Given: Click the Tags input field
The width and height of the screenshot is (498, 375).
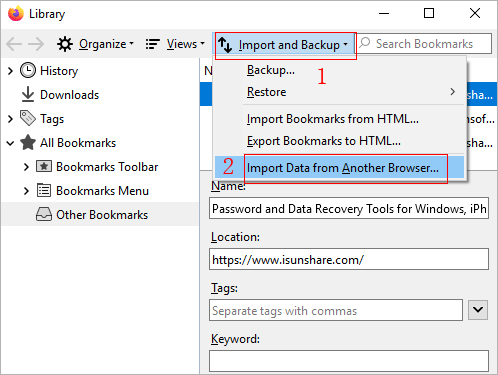Looking at the screenshot, I should 336,310.
